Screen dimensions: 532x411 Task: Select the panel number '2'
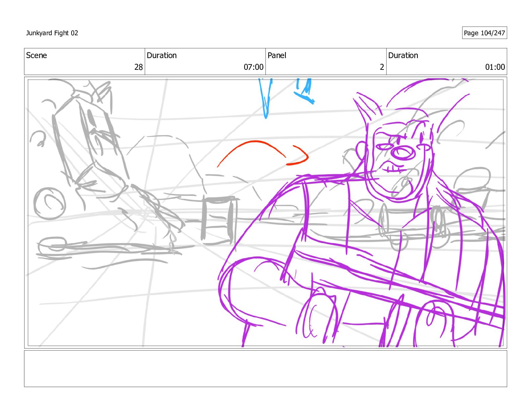[382, 67]
